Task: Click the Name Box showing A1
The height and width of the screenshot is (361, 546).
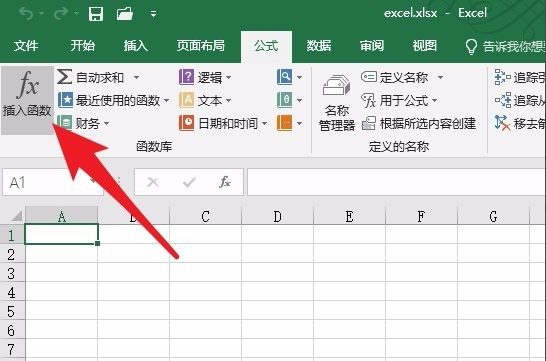Action: pos(49,182)
